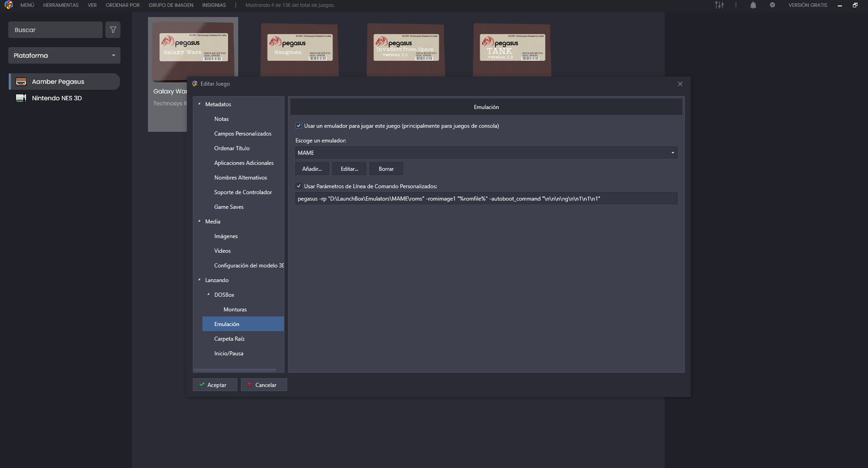Click the Editar Juego dialog title icon
The height and width of the screenshot is (468, 868).
click(195, 84)
